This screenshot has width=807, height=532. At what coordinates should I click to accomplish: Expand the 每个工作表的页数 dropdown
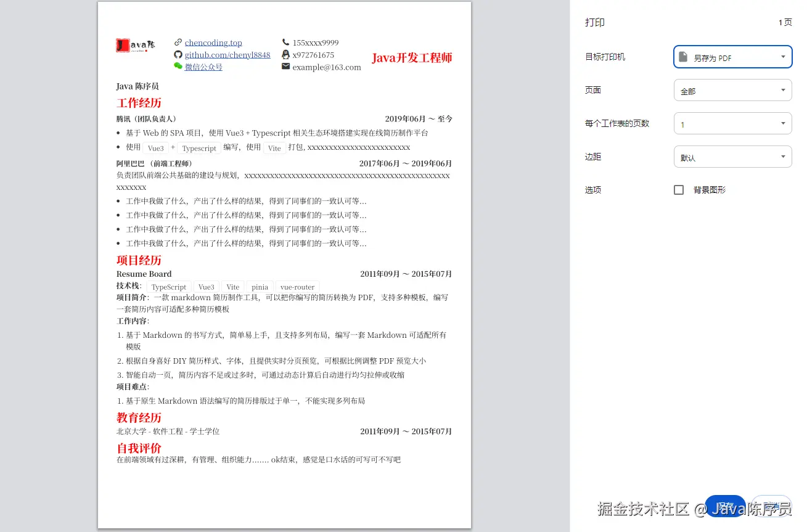(733, 123)
